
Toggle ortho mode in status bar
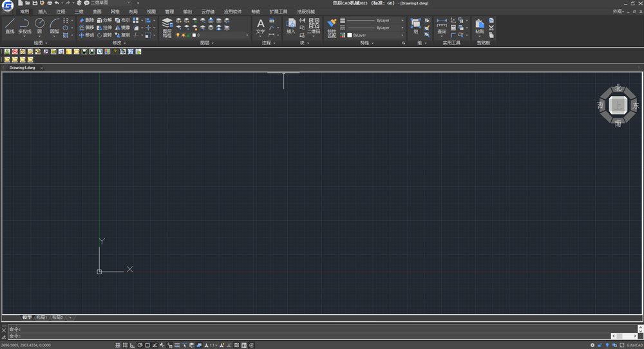click(133, 345)
